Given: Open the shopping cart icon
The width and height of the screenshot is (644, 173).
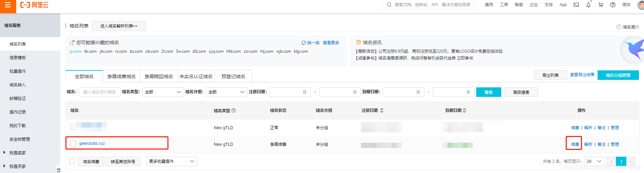Looking at the screenshot, I should pyautogui.click(x=601, y=5).
